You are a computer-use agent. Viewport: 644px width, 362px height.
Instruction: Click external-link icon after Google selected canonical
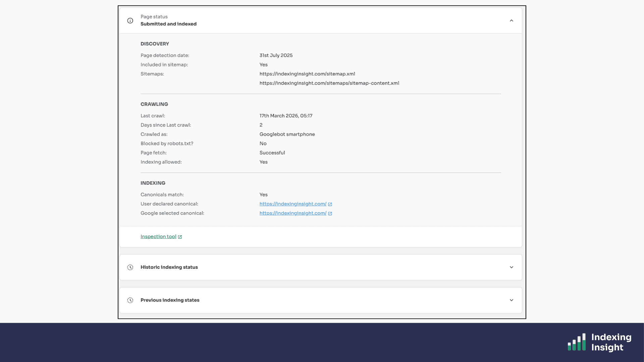[330, 214]
